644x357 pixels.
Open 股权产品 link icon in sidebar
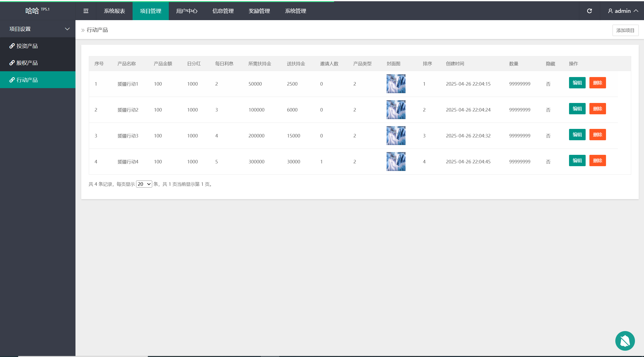point(12,63)
